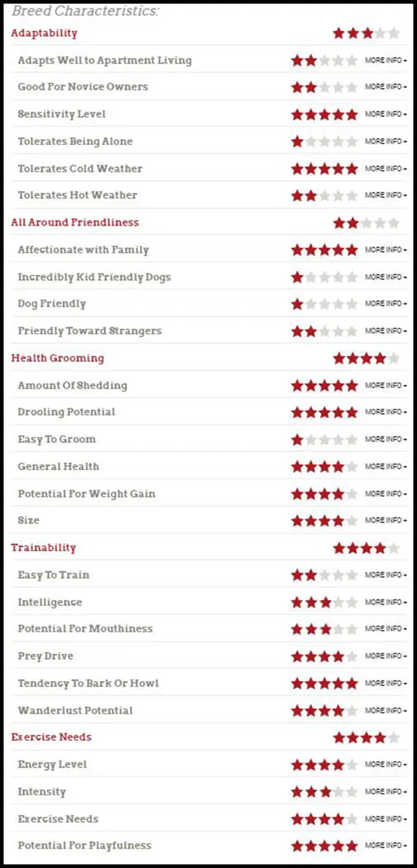
Task: Click the All Around Friendliness link
Action: tap(75, 222)
